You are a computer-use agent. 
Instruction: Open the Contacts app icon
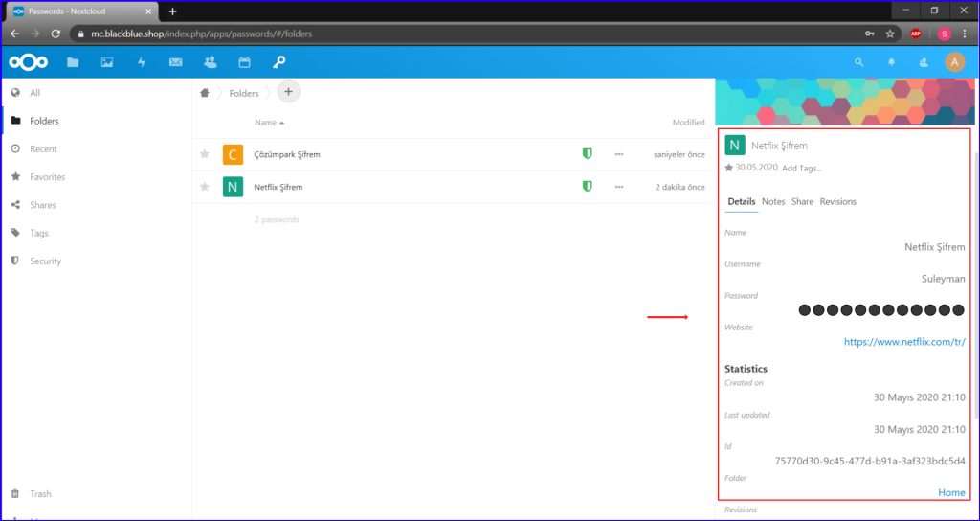pos(210,62)
